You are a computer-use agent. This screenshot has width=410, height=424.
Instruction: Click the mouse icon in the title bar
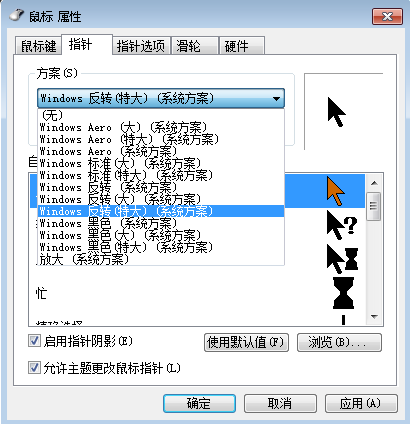coord(17,15)
